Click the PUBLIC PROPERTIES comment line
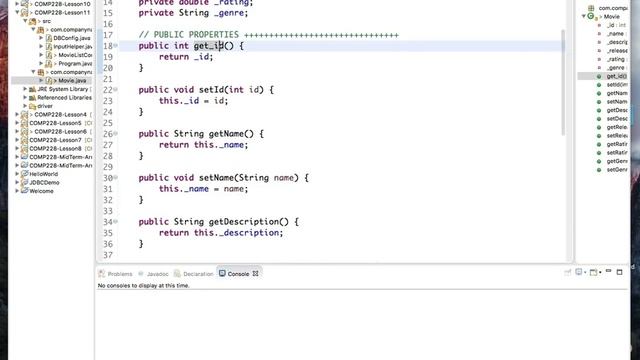Screen dimensions: 640x360 pyautogui.click(x=269, y=35)
